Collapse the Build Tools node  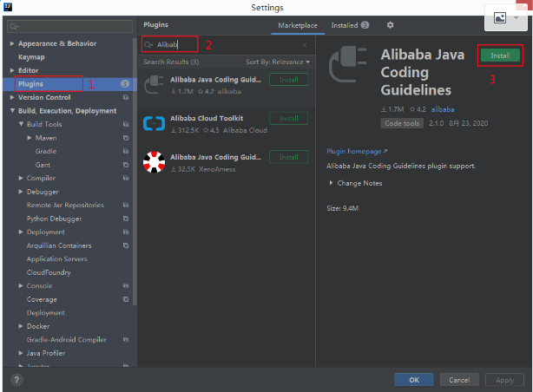[x=21, y=124]
